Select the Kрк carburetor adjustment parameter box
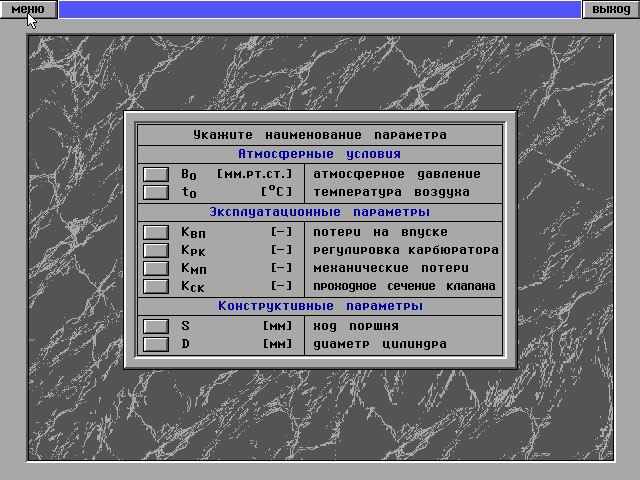 click(156, 250)
